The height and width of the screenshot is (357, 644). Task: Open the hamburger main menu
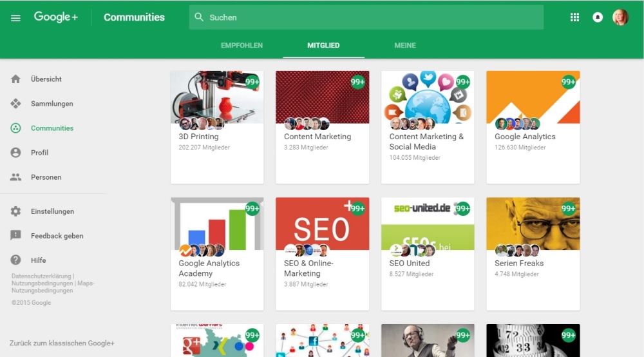coord(15,17)
